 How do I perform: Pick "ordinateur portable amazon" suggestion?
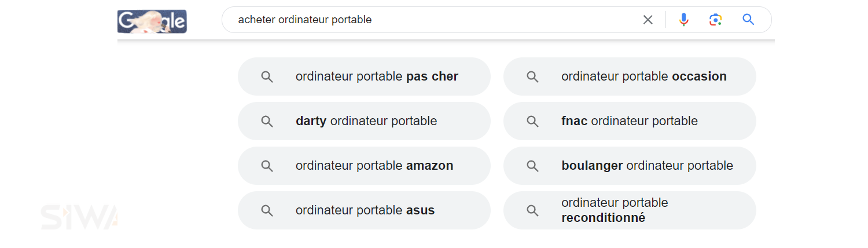pyautogui.click(x=374, y=166)
